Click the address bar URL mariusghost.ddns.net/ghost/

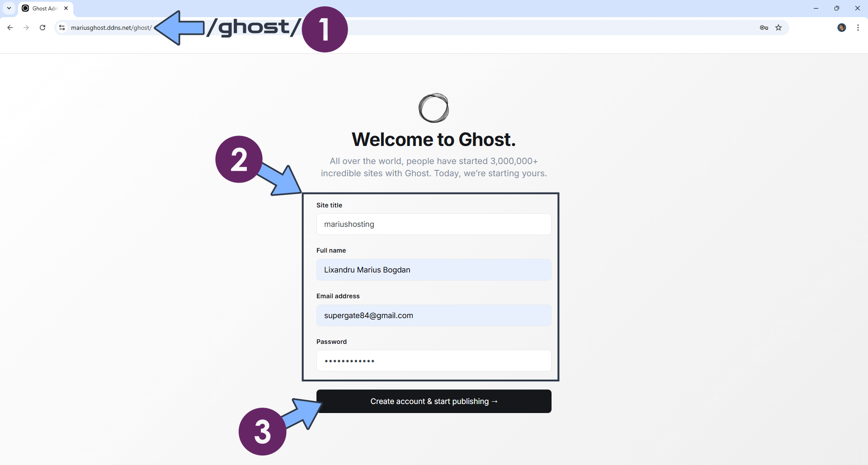pos(111,28)
